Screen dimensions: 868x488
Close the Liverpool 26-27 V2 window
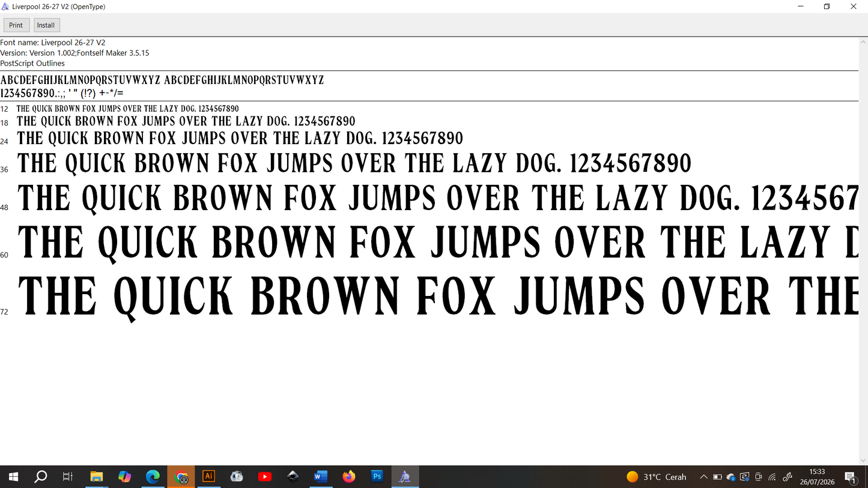854,7
